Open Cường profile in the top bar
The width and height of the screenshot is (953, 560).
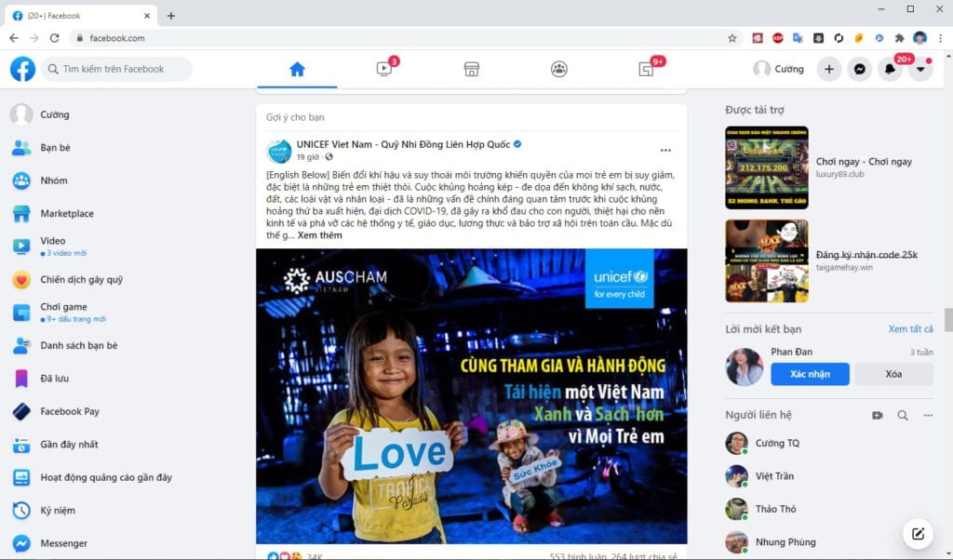779,69
